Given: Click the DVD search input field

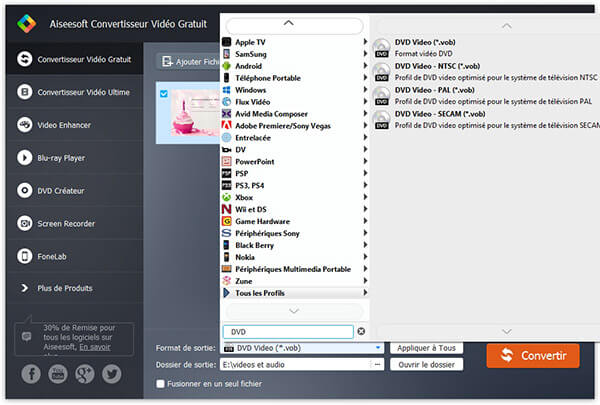Looking at the screenshot, I should click(x=287, y=331).
